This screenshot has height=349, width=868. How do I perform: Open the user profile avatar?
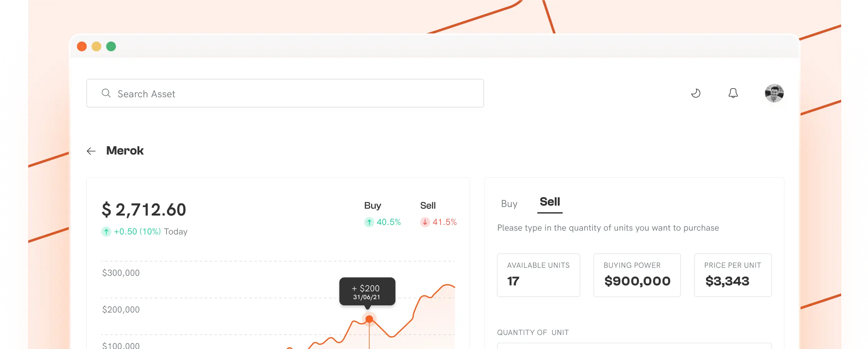pos(774,93)
